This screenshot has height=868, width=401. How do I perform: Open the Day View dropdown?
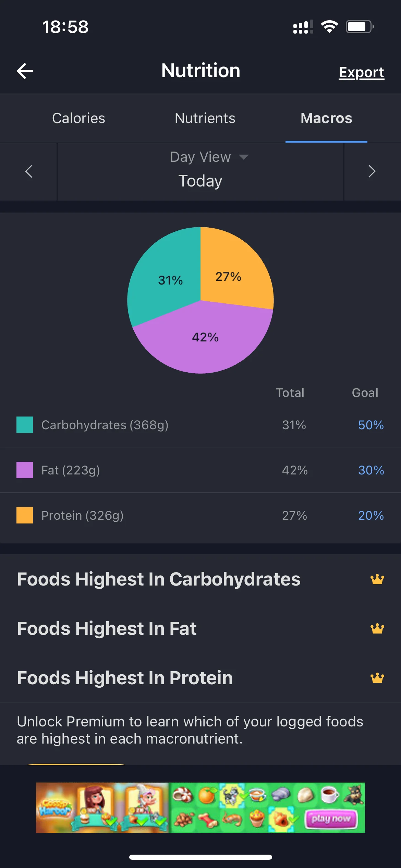(x=209, y=157)
